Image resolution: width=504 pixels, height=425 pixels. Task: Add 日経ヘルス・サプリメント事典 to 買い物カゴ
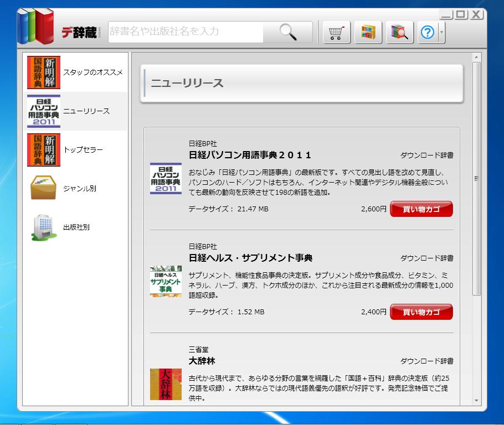(421, 312)
